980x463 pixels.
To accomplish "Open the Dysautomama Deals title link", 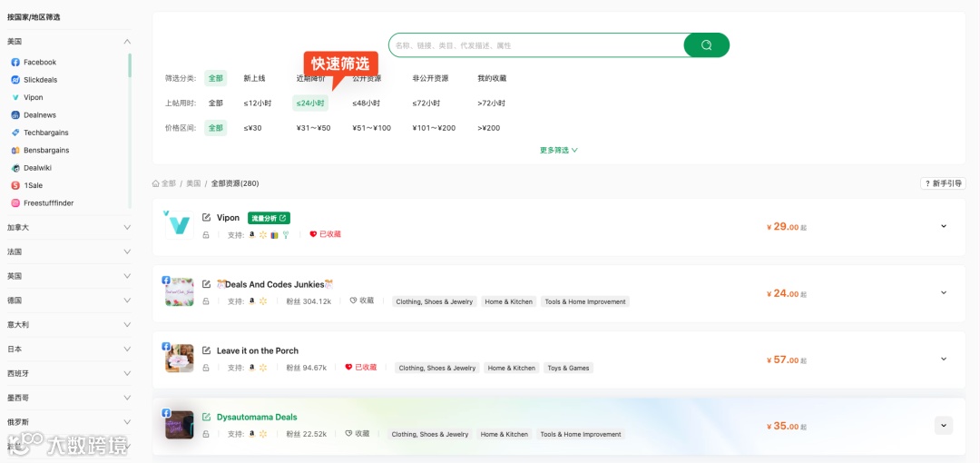I will (257, 417).
